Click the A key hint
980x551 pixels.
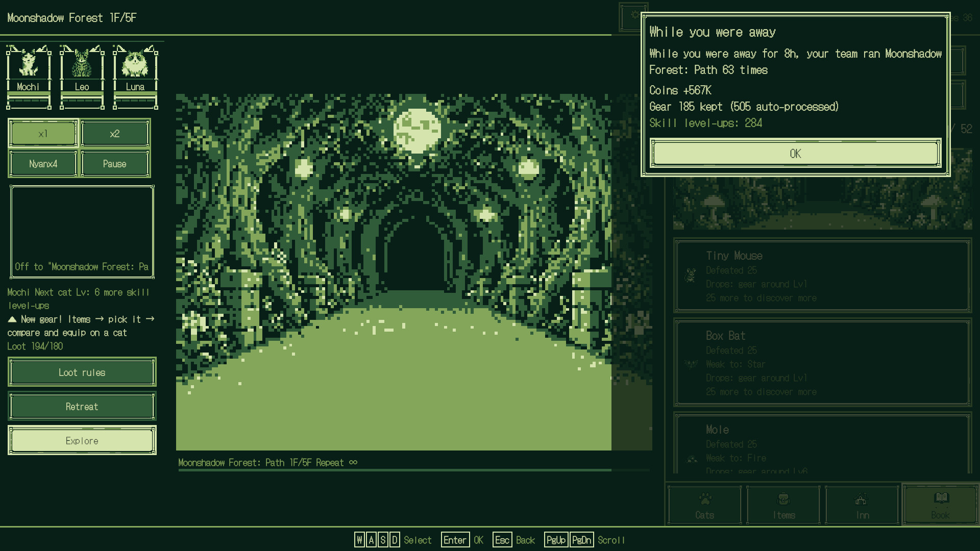371,540
